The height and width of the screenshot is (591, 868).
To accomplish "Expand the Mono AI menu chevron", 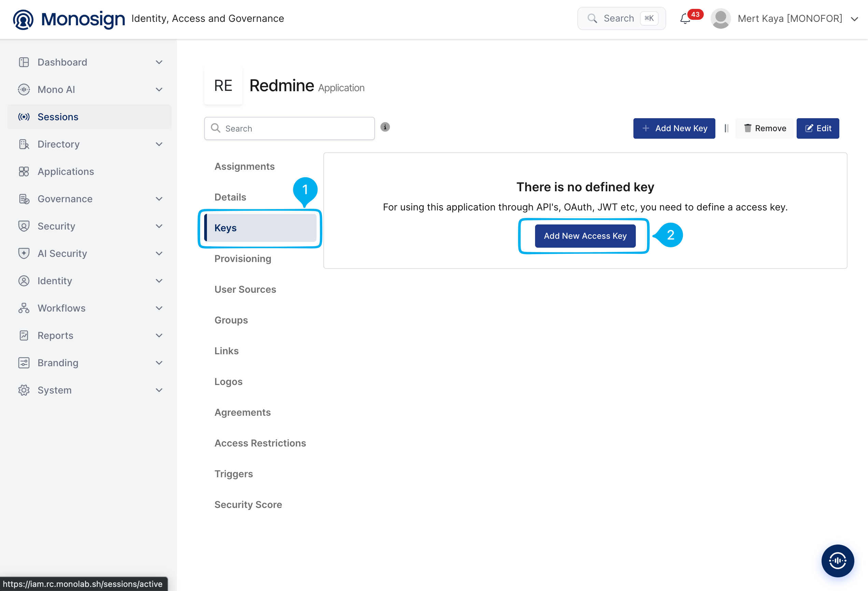I will point(159,89).
